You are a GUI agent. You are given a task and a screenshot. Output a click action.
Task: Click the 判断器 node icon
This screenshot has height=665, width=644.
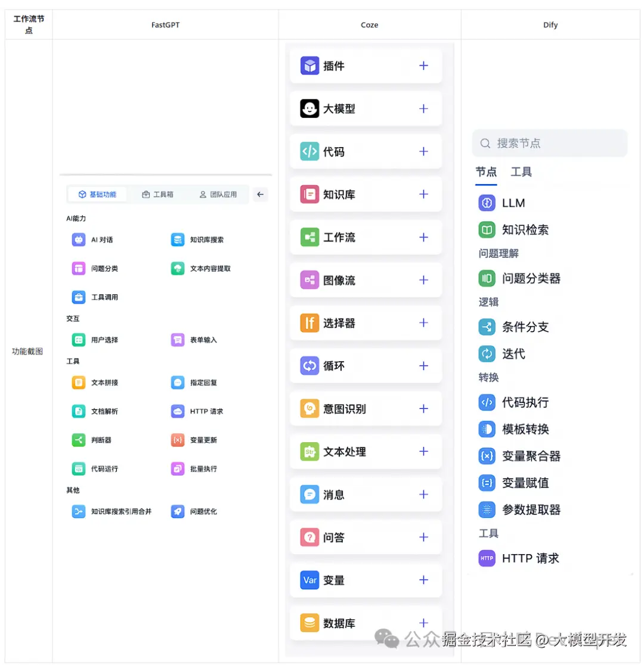(79, 440)
